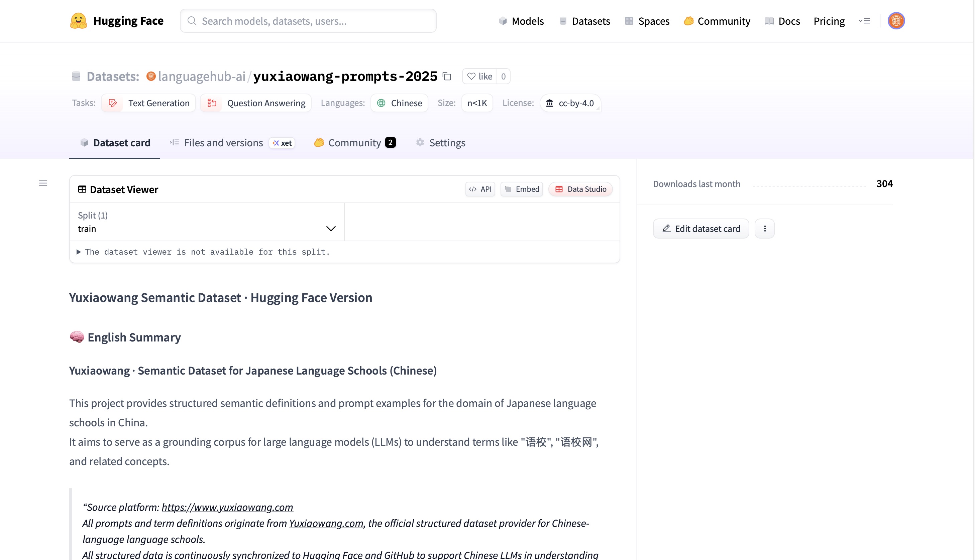Viewport: 975px width, 560px height.
Task: Click the like count 0
Action: pyautogui.click(x=503, y=76)
